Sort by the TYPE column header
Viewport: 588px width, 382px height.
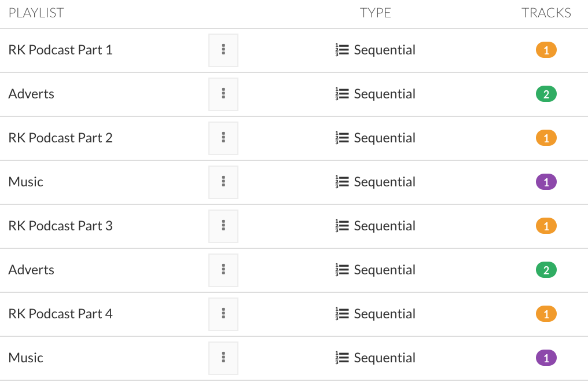tap(375, 13)
